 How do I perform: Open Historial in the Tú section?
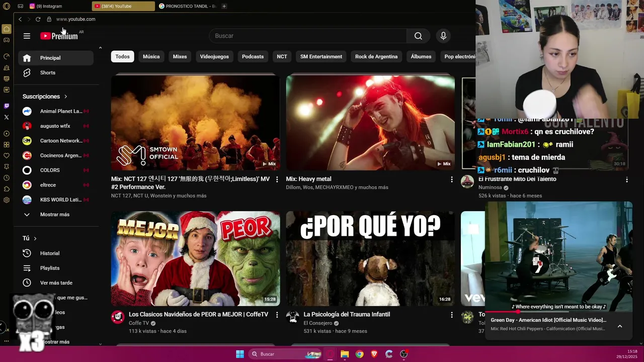[56, 253]
